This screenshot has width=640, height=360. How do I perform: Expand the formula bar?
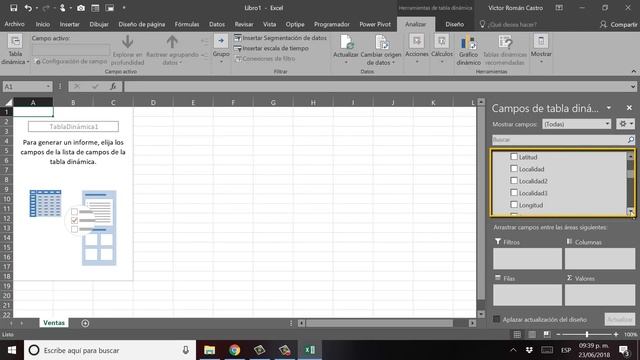pyautogui.click(x=632, y=86)
